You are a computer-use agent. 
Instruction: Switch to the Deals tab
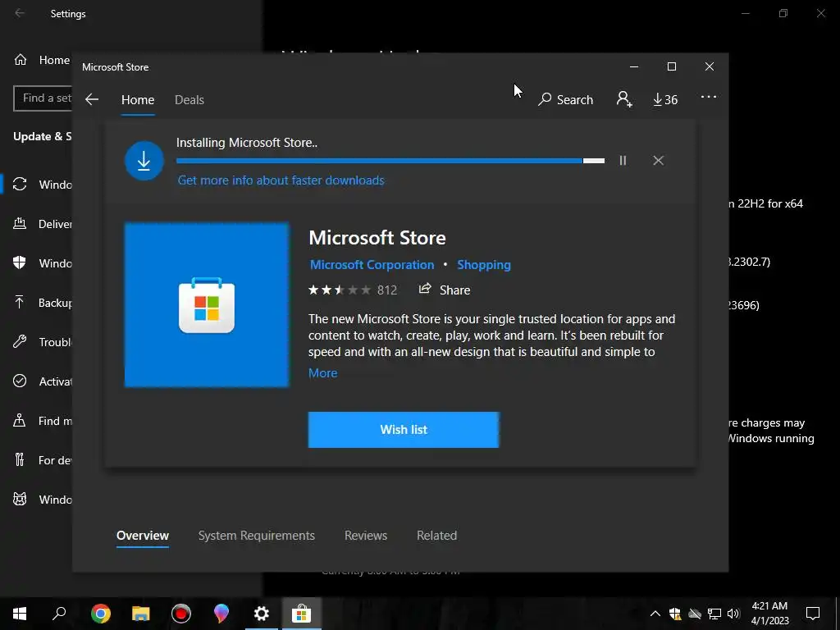(x=189, y=100)
